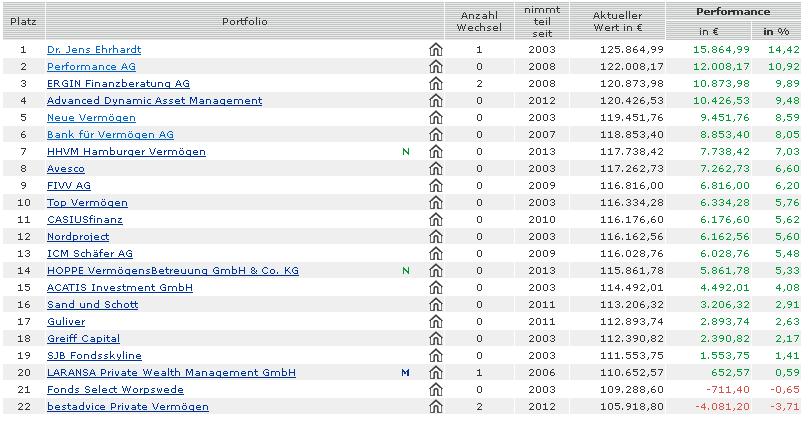This screenshot has height=427, width=810.
Task: Click house icon for bestadvice Private Vermögen
Action: tap(435, 407)
